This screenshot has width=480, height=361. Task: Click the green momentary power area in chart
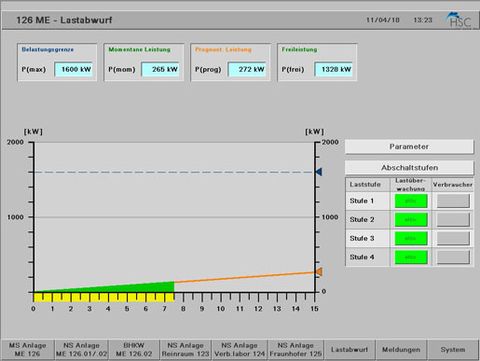133,288
